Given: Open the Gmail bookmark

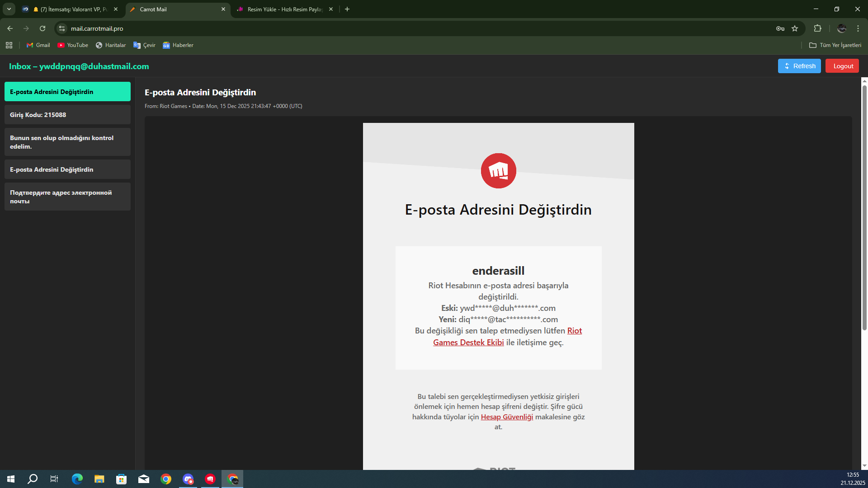Looking at the screenshot, I should pyautogui.click(x=38, y=45).
